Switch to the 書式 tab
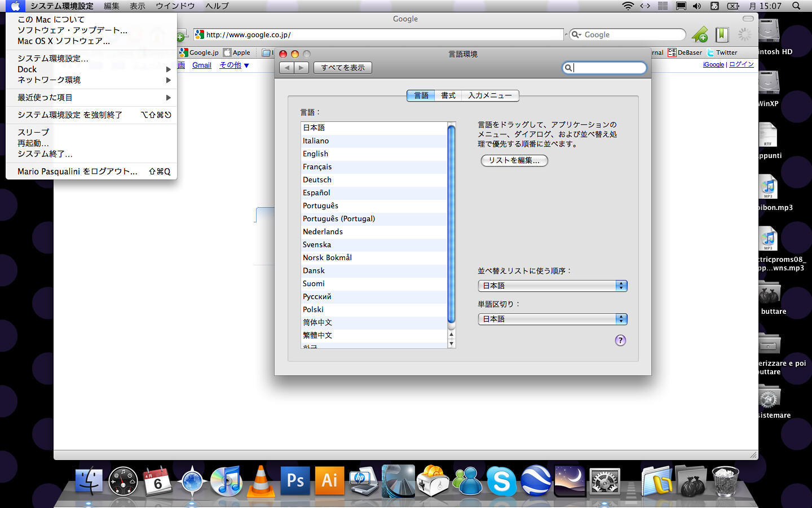The image size is (812, 508). (448, 95)
